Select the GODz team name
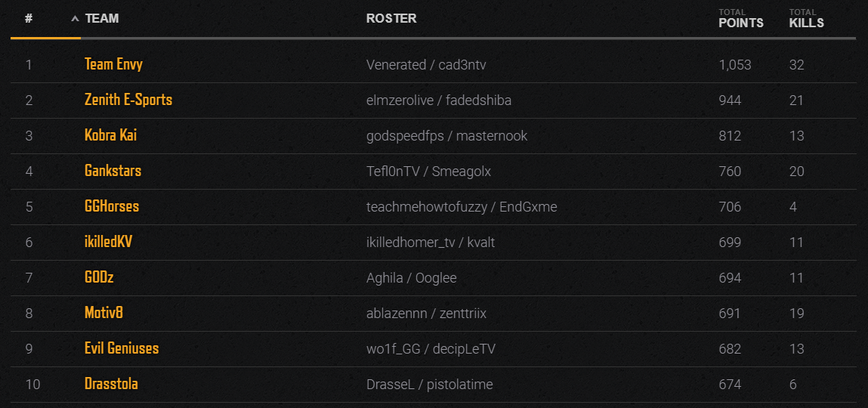868x408 pixels. (x=99, y=277)
